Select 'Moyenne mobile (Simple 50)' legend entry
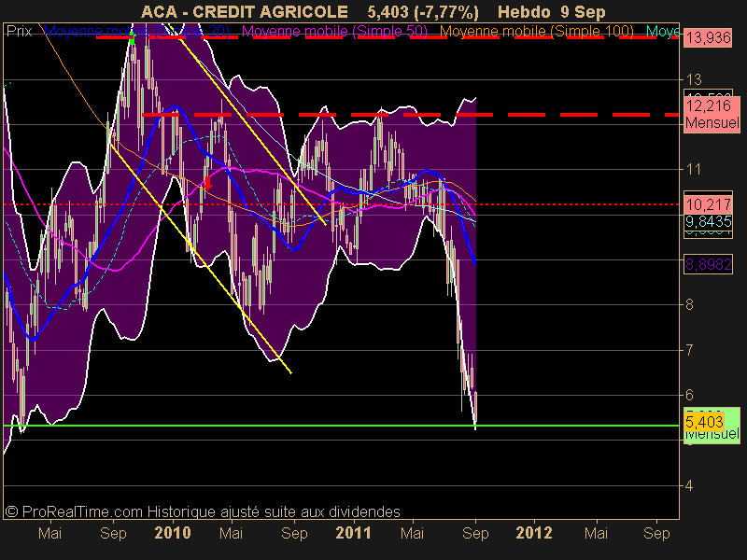 pyautogui.click(x=334, y=32)
